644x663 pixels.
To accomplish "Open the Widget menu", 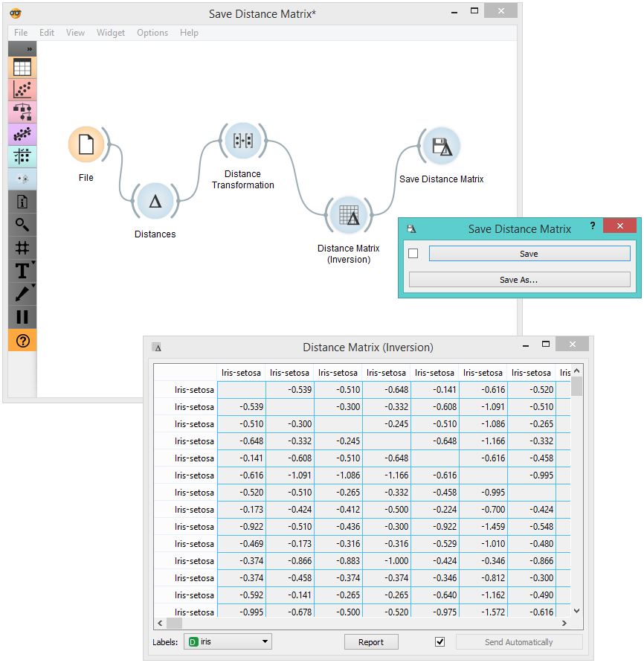I will click(x=111, y=33).
